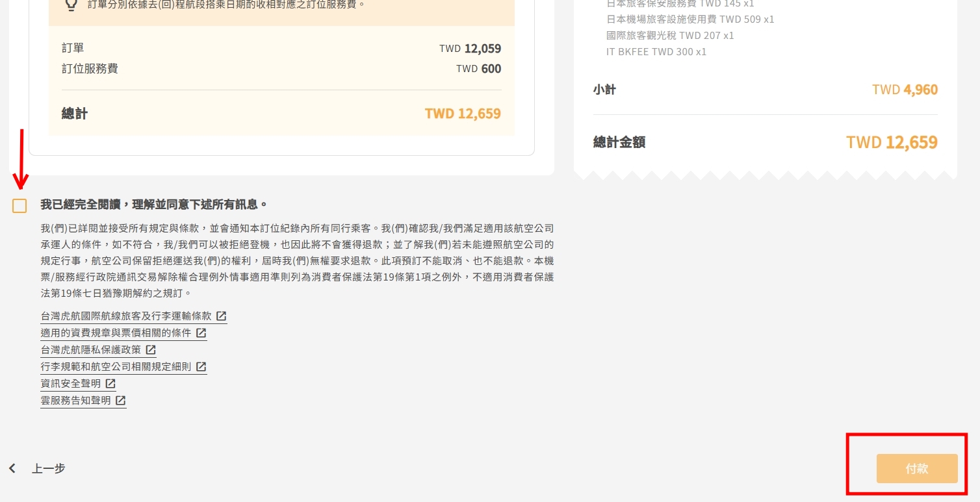Click the 小計 TWD 4,960 subtotal
Screen dimensions: 980x502
[905, 90]
